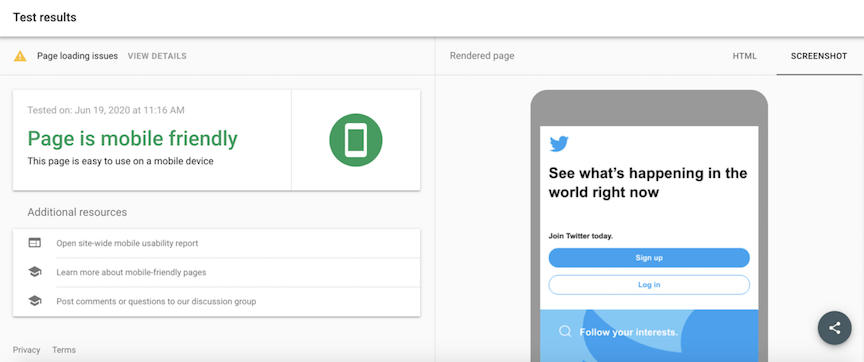
Task: Open VIEW DETAILS for page loading issues
Action: [x=157, y=56]
